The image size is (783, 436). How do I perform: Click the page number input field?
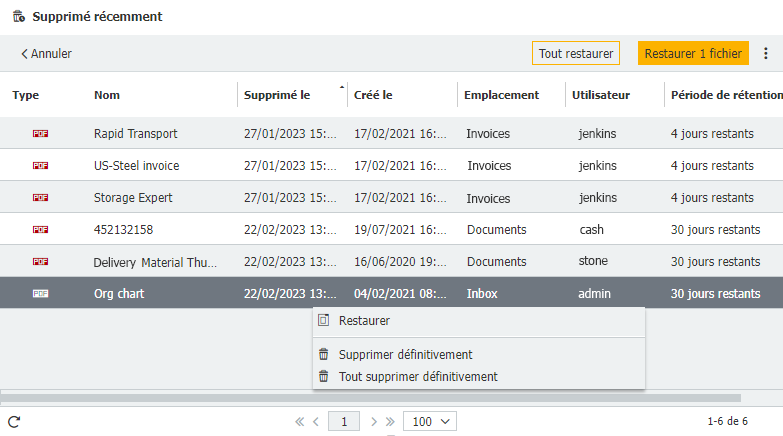tap(343, 422)
